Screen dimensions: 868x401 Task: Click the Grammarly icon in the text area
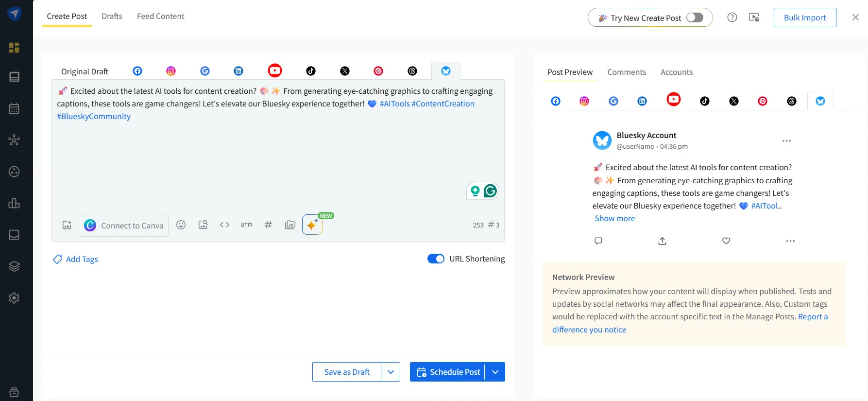[490, 191]
